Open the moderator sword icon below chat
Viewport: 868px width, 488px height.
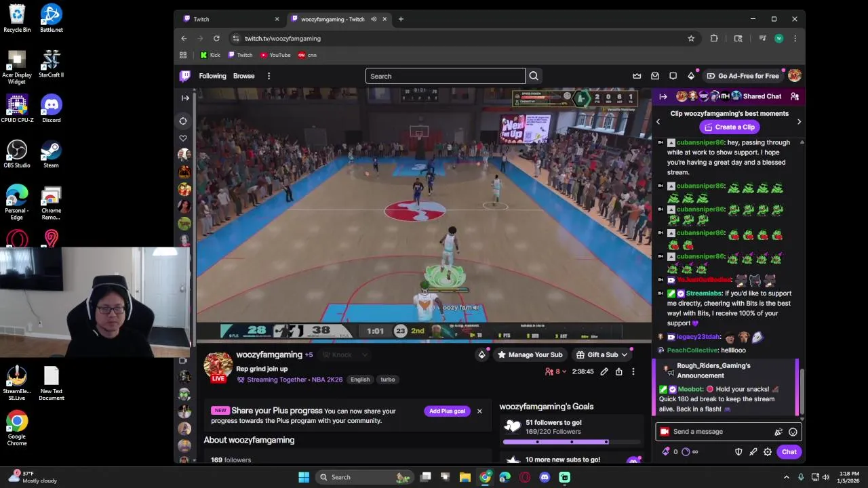[x=753, y=452]
